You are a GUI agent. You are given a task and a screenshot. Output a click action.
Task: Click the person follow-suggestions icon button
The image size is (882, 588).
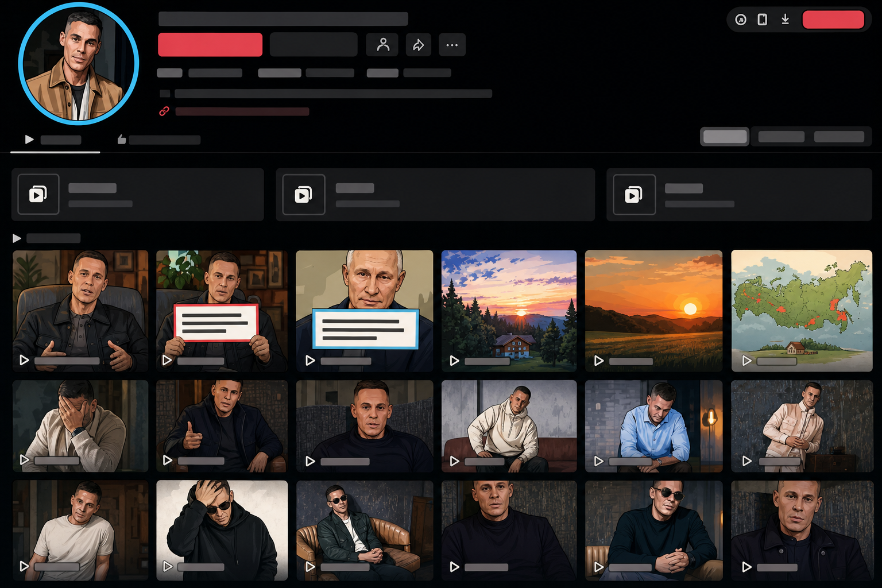point(382,45)
